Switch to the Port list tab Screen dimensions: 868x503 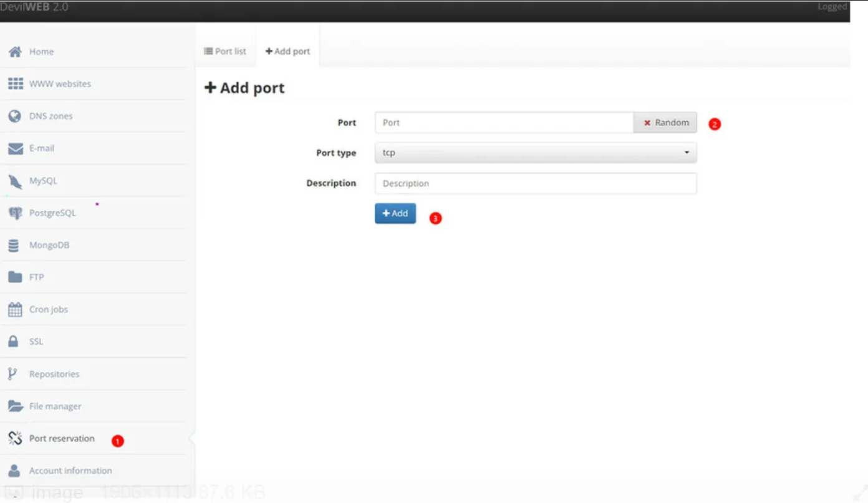[225, 51]
